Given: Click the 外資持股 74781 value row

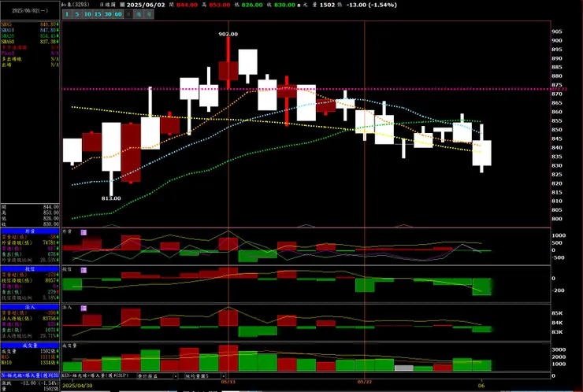Looking at the screenshot, I should tap(30, 242).
